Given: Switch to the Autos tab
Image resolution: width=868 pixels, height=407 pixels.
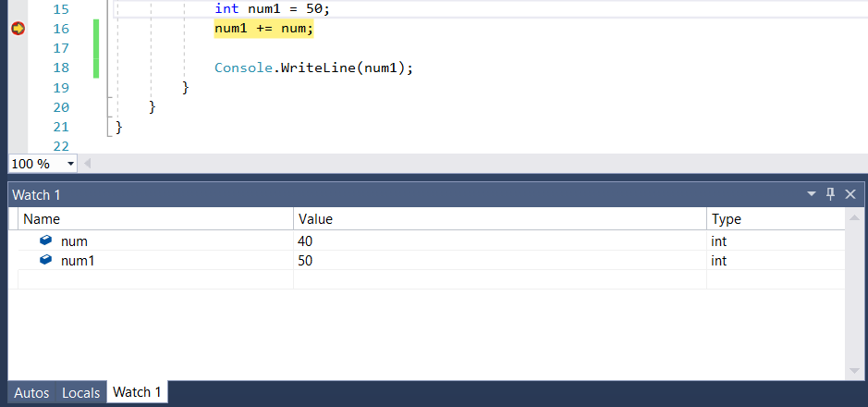Looking at the screenshot, I should pos(31,393).
